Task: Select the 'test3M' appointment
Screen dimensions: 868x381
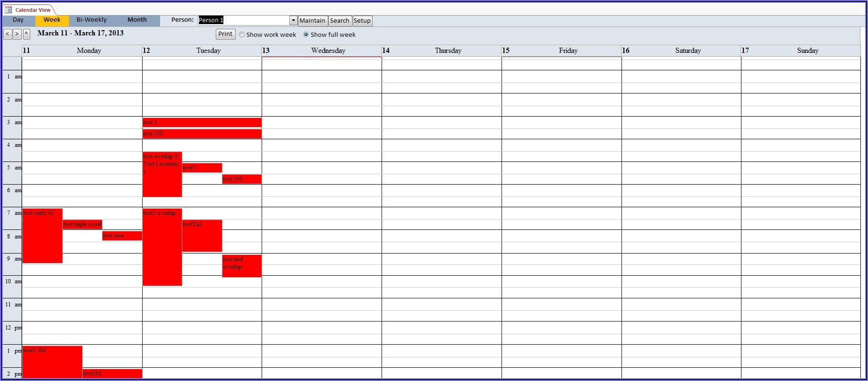Action: pyautogui.click(x=112, y=373)
